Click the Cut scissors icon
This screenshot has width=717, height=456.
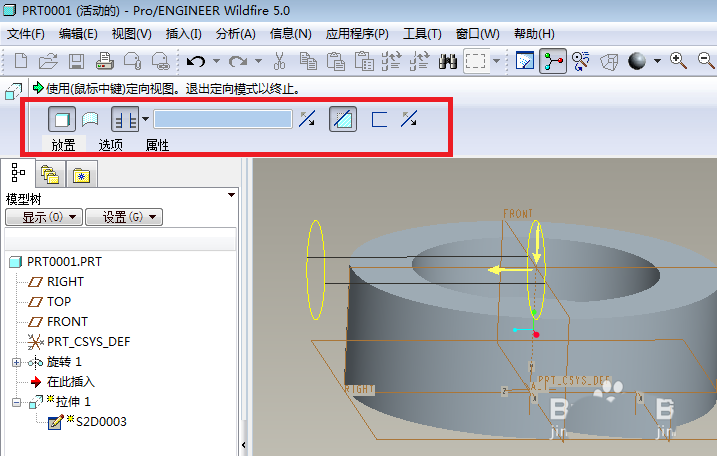(x=279, y=61)
